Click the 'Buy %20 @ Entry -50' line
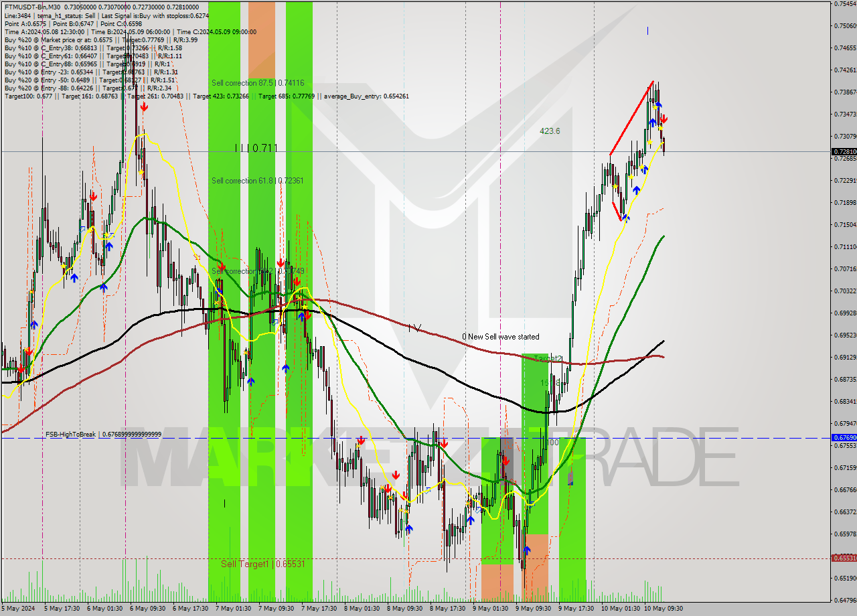Image resolution: width=857 pixels, height=616 pixels. point(89,80)
